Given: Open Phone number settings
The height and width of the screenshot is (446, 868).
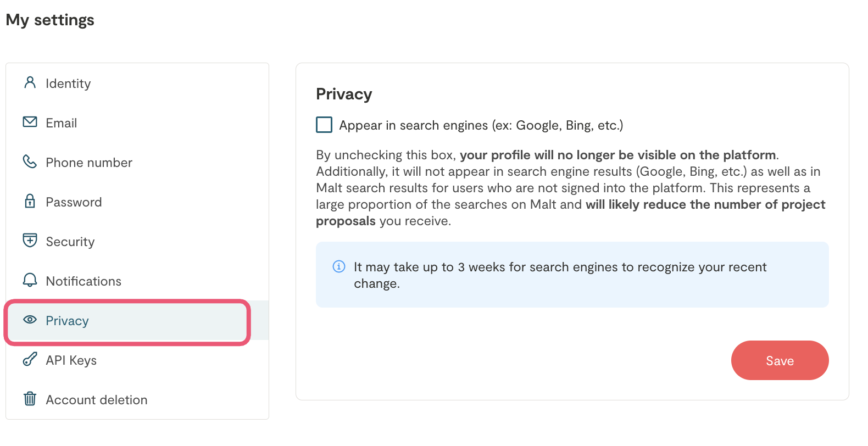Looking at the screenshot, I should [89, 163].
